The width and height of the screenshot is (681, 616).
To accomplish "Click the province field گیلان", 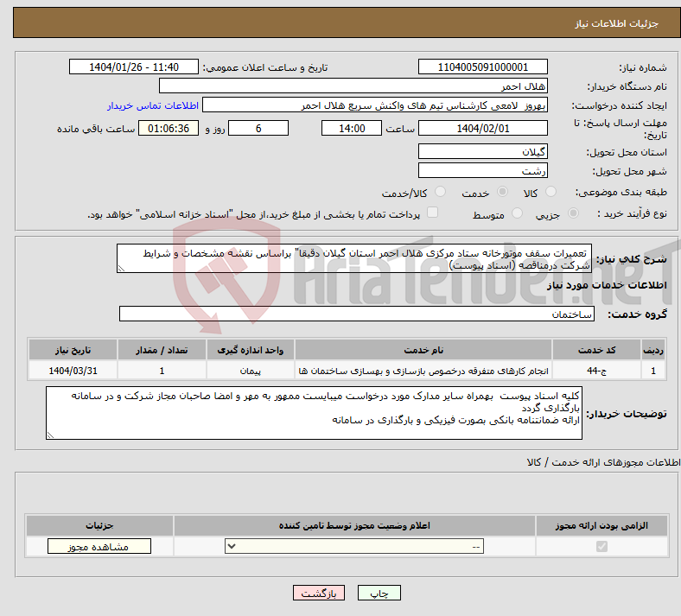I will [x=482, y=151].
